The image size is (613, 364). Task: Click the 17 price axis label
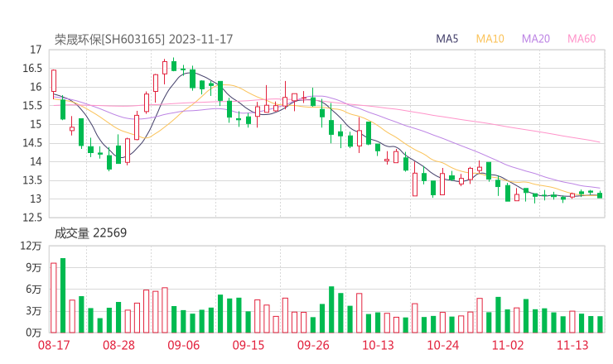pyautogui.click(x=36, y=50)
